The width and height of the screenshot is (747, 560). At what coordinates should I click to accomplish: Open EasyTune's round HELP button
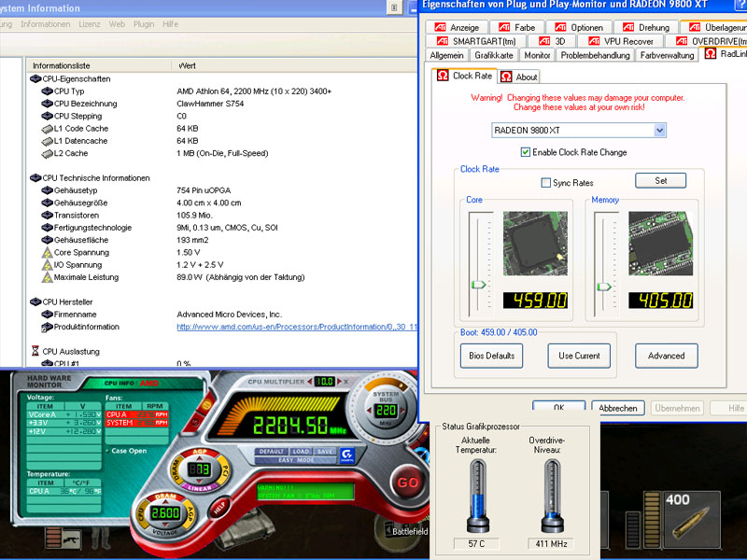(218, 508)
